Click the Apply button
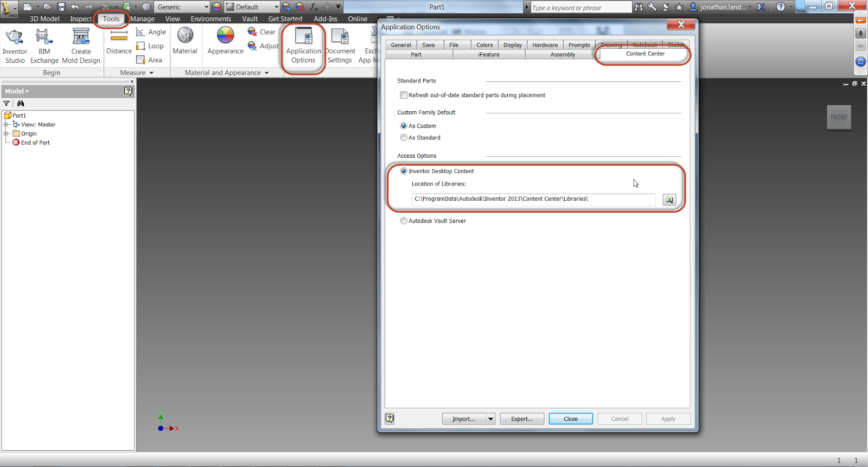868x467 pixels. (668, 419)
